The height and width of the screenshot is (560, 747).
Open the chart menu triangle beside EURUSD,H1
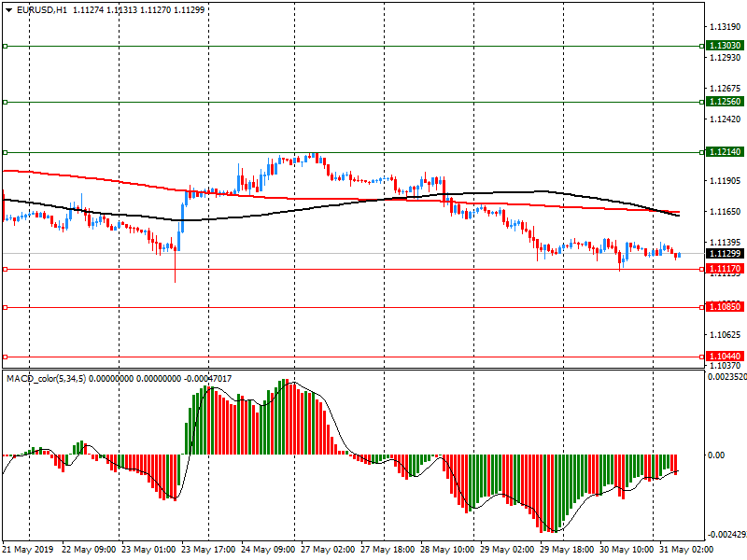[x=8, y=9]
